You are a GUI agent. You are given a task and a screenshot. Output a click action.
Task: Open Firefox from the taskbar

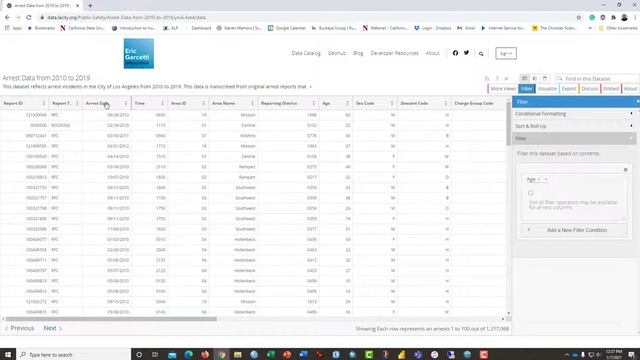click(205, 354)
